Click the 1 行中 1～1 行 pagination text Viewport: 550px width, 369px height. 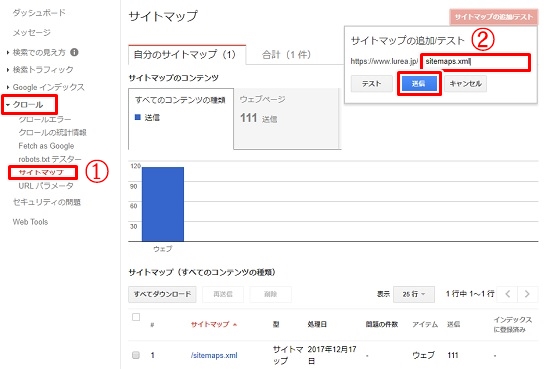click(470, 294)
